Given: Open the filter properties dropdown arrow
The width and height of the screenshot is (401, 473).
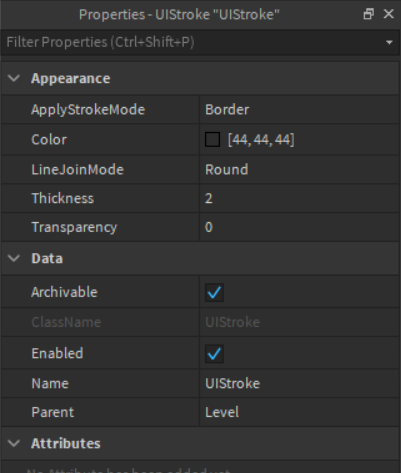Looking at the screenshot, I should coord(389,42).
